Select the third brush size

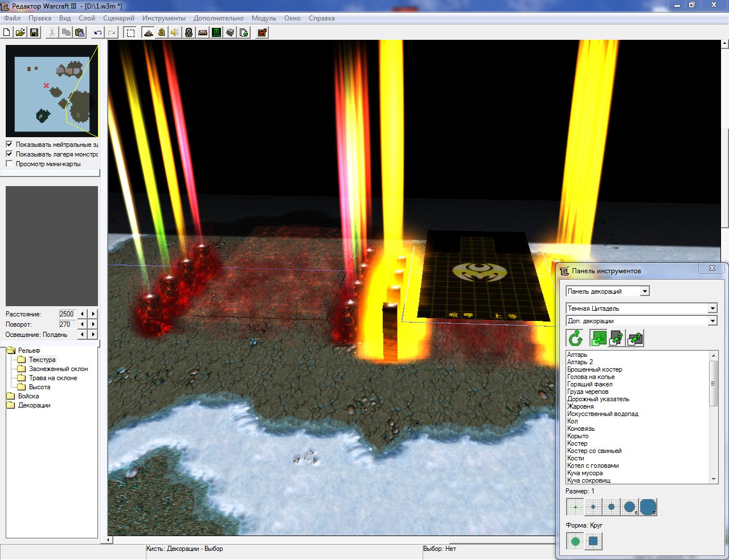(x=612, y=507)
